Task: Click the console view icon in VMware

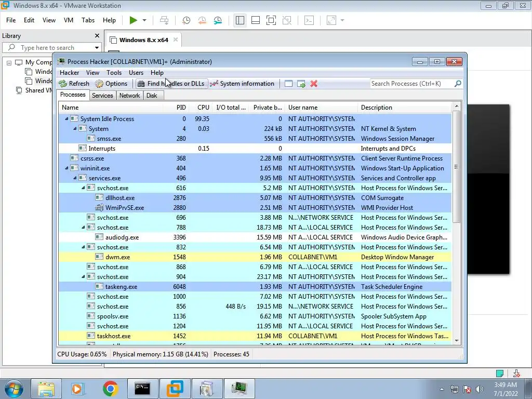Action: click(309, 20)
